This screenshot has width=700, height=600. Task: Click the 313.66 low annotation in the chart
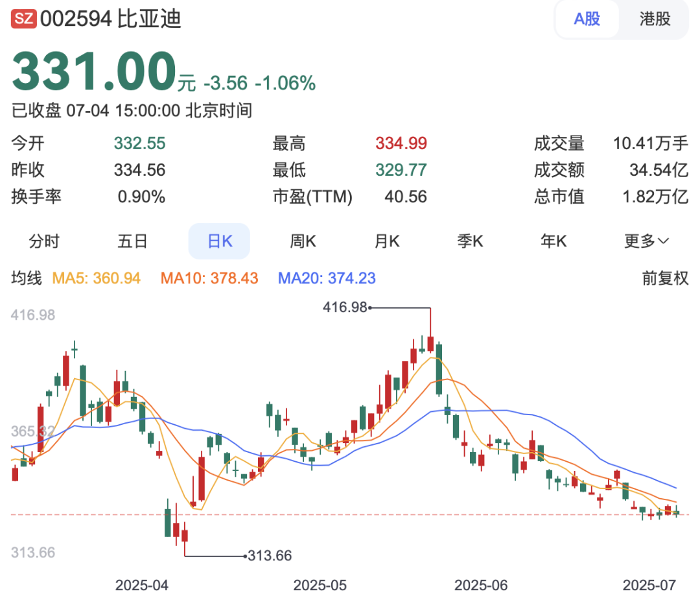[x=270, y=556]
